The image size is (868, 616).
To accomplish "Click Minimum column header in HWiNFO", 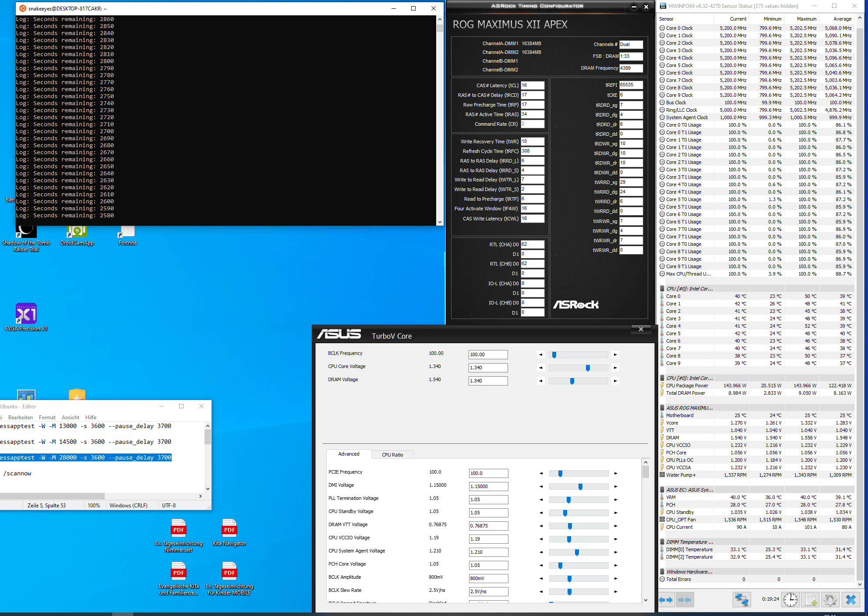I will tap(766, 19).
